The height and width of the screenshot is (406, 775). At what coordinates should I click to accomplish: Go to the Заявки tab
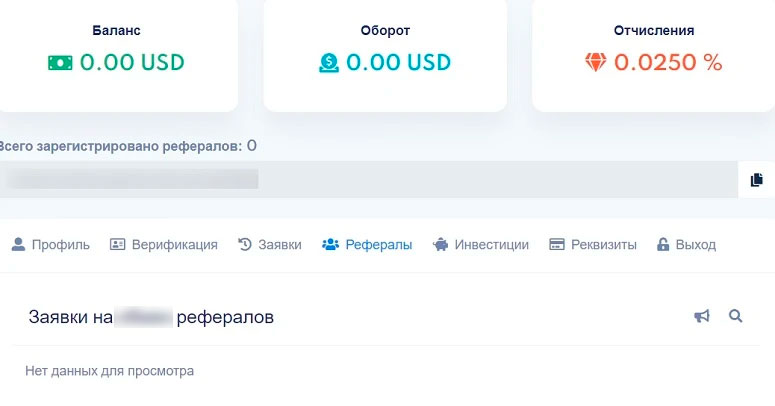tap(280, 245)
